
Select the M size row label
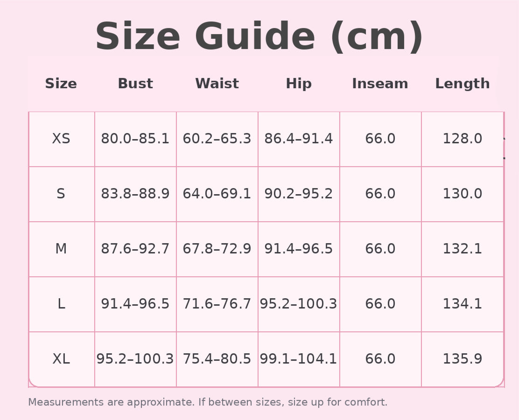point(61,249)
